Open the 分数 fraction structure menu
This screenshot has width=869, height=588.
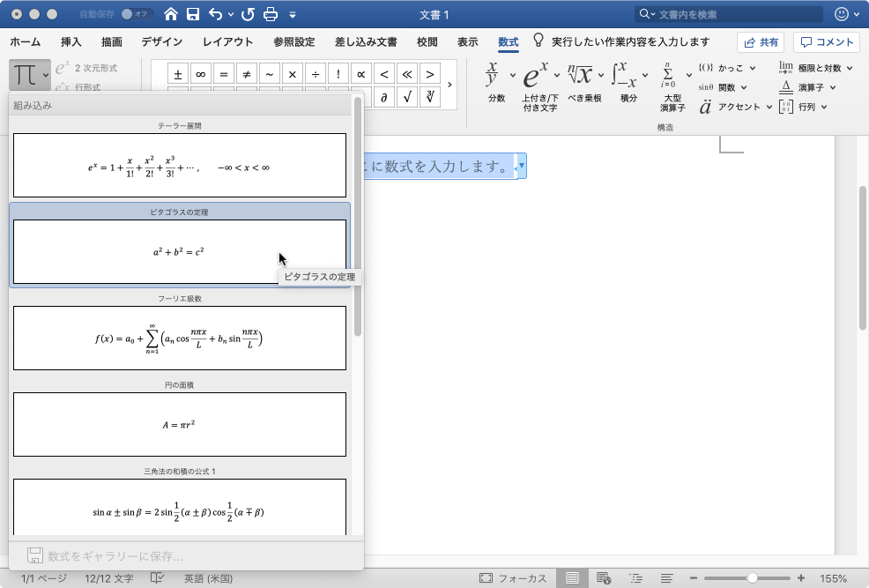500,82
